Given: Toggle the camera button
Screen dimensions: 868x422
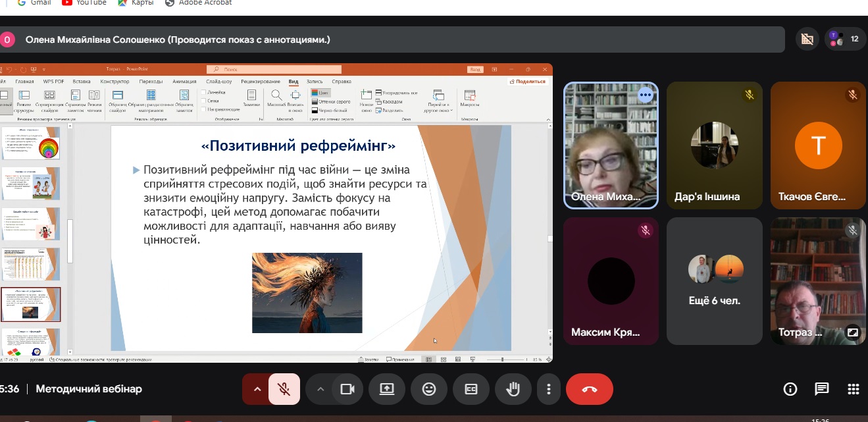Looking at the screenshot, I should [x=347, y=389].
